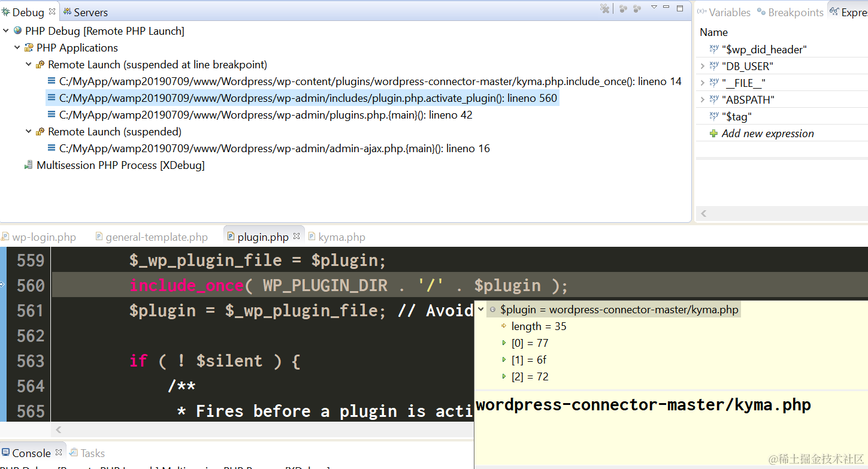Image resolution: width=868 pixels, height=469 pixels.
Task: Select the Expressions tab
Action: pyautogui.click(x=849, y=12)
